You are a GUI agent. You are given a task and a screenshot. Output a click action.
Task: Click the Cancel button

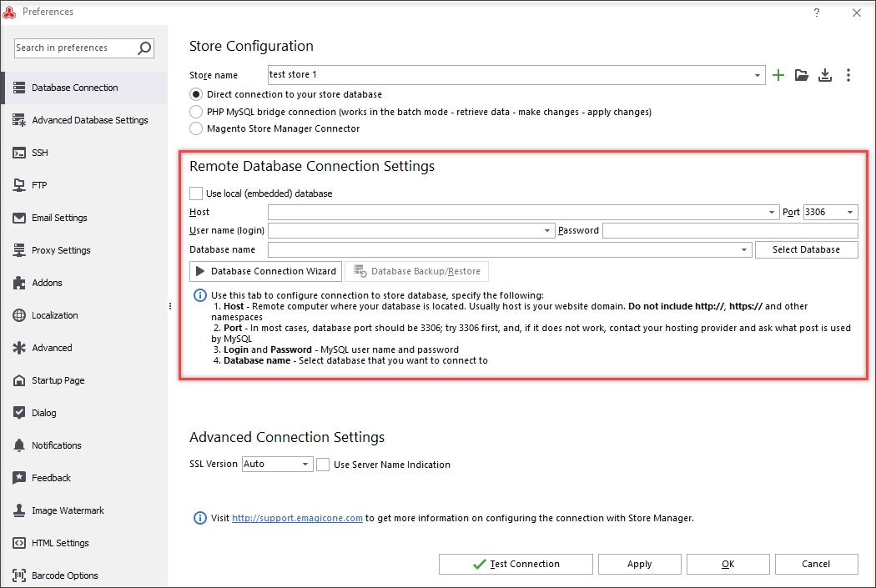pyautogui.click(x=816, y=564)
